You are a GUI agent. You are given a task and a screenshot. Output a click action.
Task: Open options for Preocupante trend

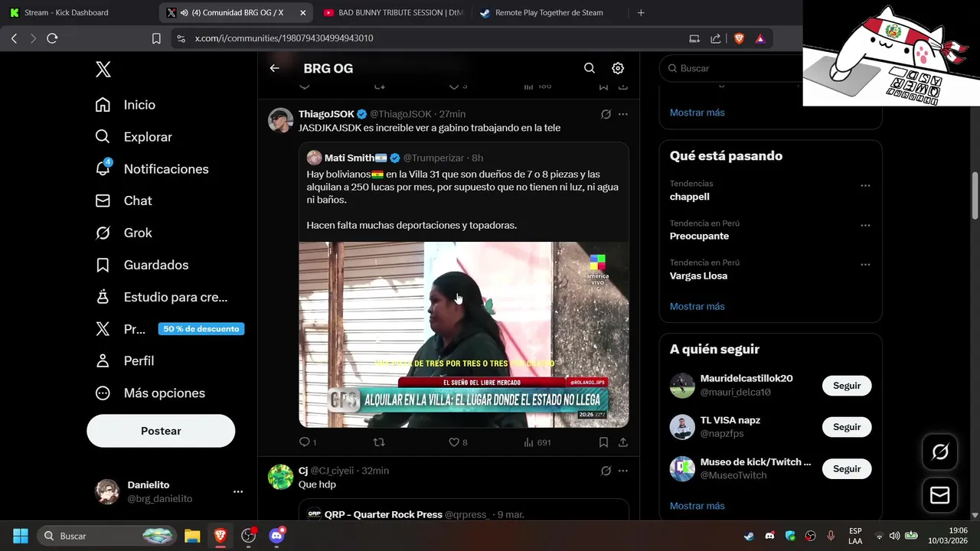point(865,225)
